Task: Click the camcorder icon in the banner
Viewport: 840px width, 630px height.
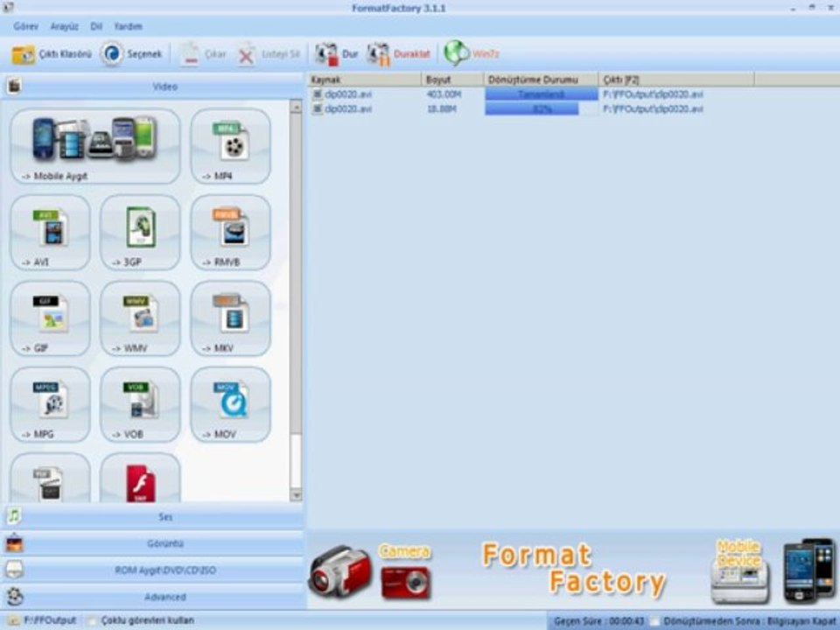Action: click(340, 571)
